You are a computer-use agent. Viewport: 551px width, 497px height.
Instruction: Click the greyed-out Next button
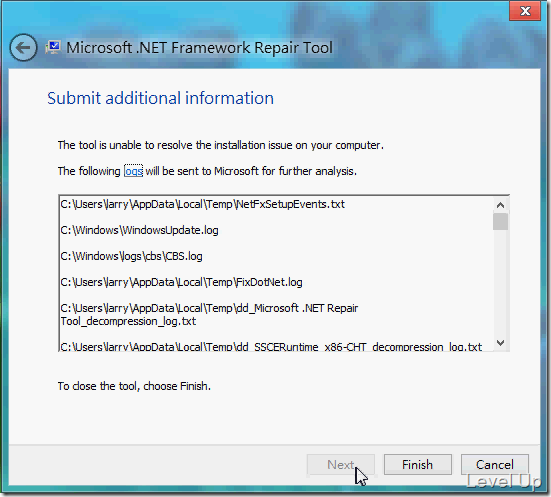[x=341, y=465]
